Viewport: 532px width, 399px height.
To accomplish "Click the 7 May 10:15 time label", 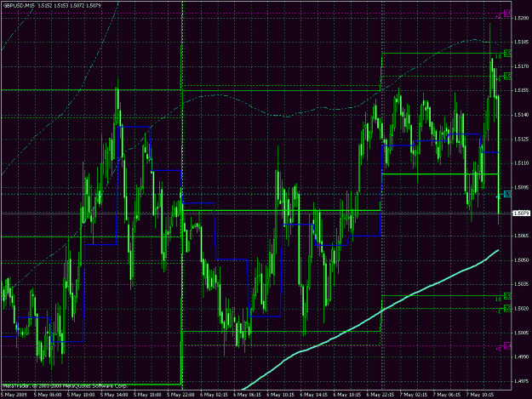I will (x=479, y=395).
